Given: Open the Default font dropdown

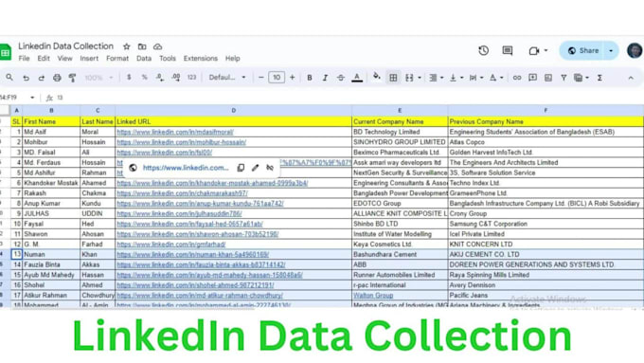Looking at the screenshot, I should [x=227, y=78].
